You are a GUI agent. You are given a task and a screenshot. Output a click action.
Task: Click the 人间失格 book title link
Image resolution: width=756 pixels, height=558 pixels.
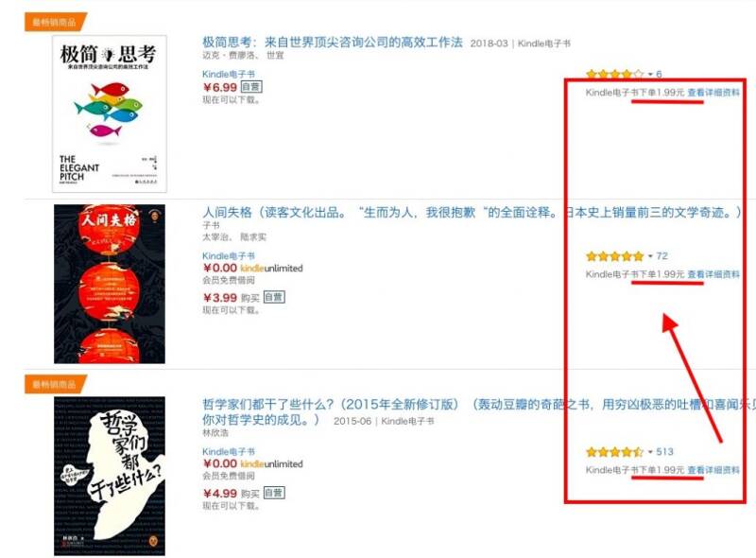coord(472,213)
